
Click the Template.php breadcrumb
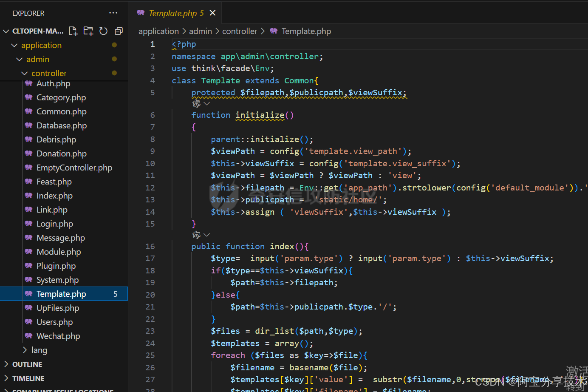click(306, 31)
